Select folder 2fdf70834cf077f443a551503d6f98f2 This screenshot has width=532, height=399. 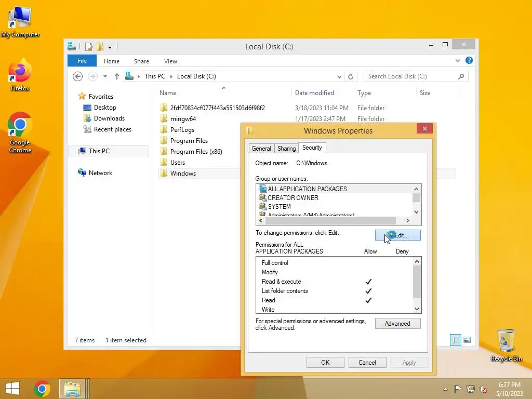[218, 108]
